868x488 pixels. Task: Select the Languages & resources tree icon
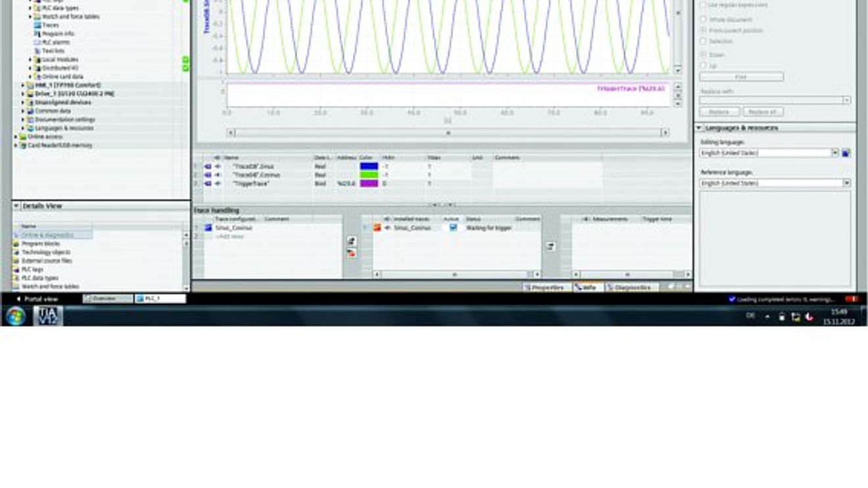[x=30, y=128]
